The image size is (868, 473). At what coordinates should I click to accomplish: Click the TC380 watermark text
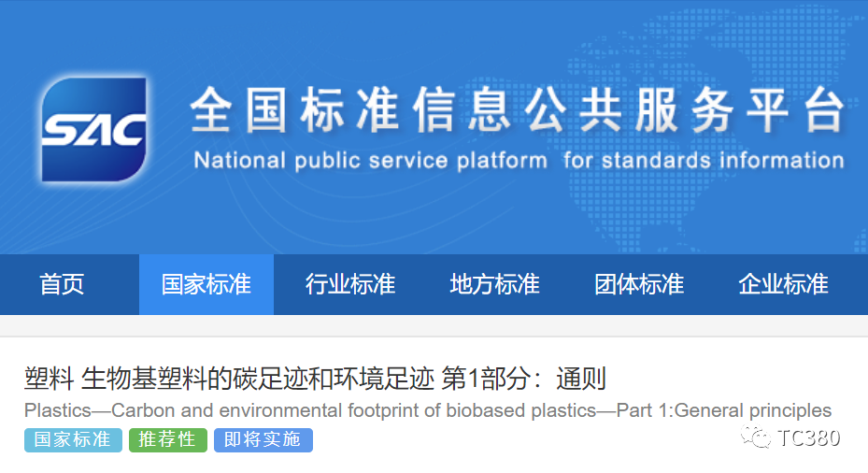click(x=809, y=437)
